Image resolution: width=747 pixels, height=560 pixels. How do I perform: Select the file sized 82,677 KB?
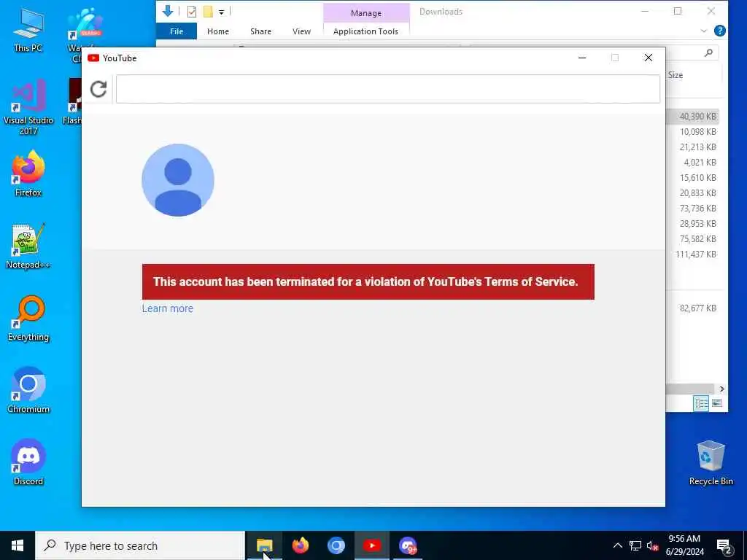(x=697, y=308)
